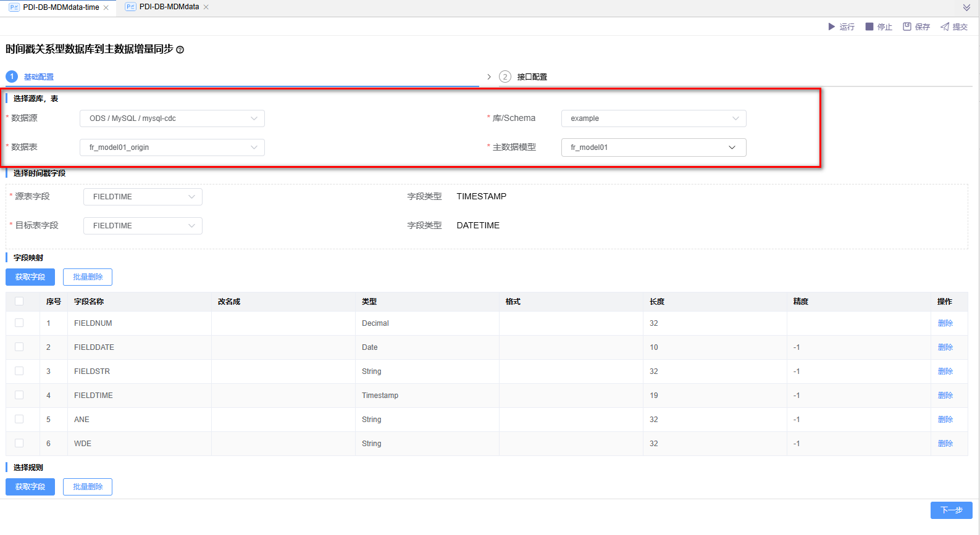
Task: Check the FIELDNUM row checkbox
Action: (19, 323)
